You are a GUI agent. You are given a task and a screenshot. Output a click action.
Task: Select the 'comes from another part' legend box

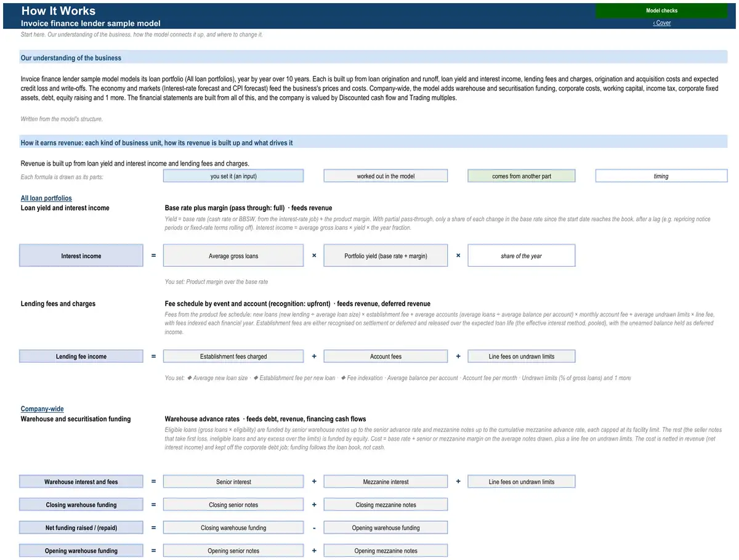point(522,176)
